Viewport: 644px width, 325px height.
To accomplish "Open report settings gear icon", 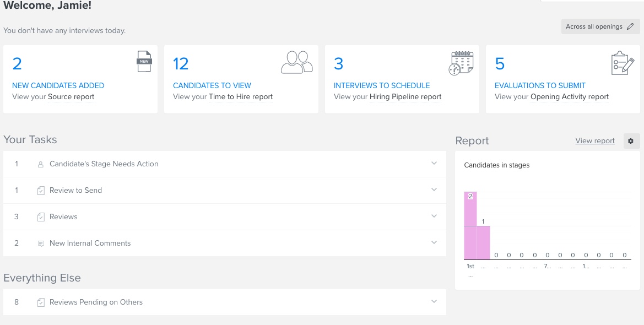I will [631, 141].
